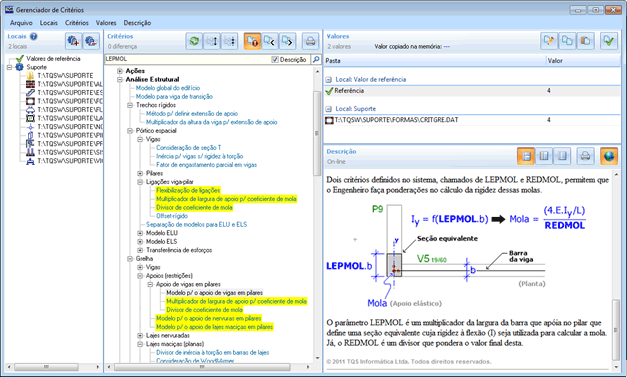The width and height of the screenshot is (627, 377).
Task: Select Valores de referência in Locais tree
Action: pyautogui.click(x=53, y=59)
